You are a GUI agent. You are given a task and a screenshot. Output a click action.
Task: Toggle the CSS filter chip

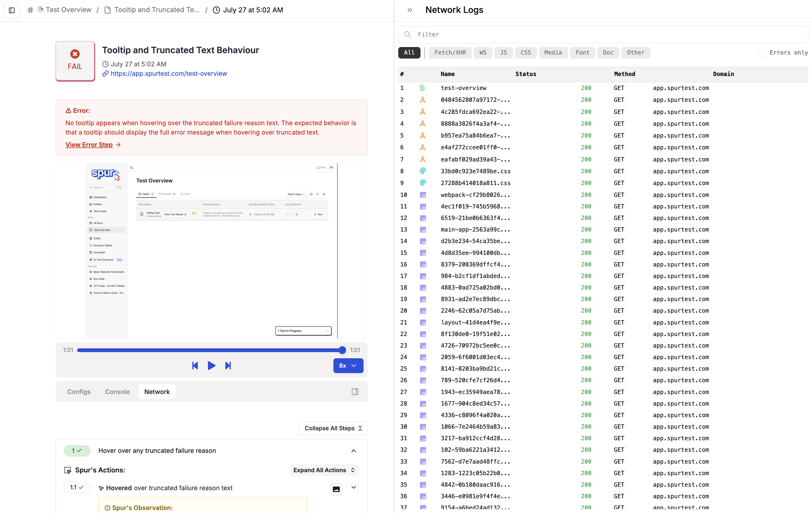click(x=525, y=53)
